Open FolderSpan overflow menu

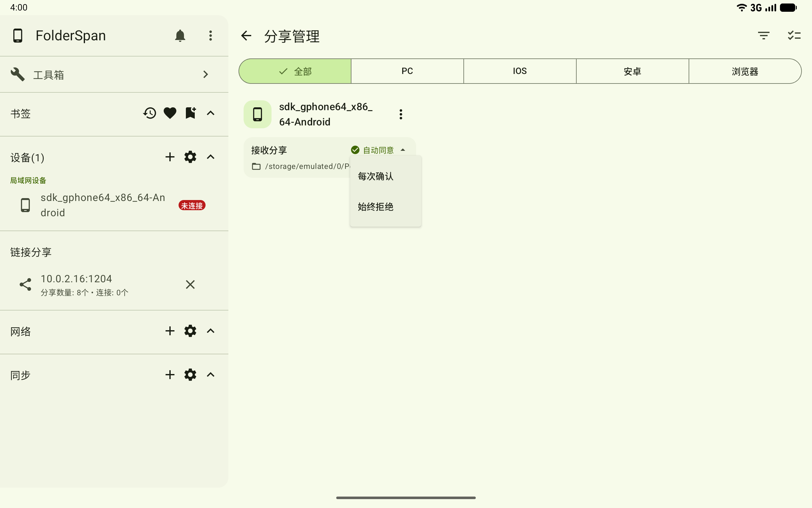(210, 36)
